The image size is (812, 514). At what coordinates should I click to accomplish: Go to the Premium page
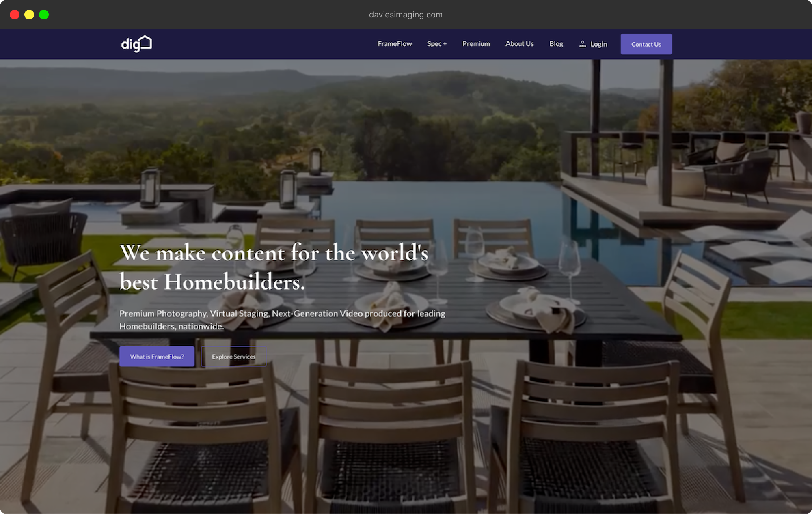(x=476, y=44)
